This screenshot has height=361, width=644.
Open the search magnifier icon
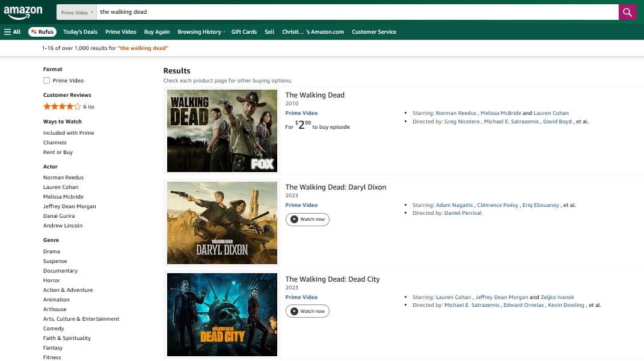tap(627, 11)
